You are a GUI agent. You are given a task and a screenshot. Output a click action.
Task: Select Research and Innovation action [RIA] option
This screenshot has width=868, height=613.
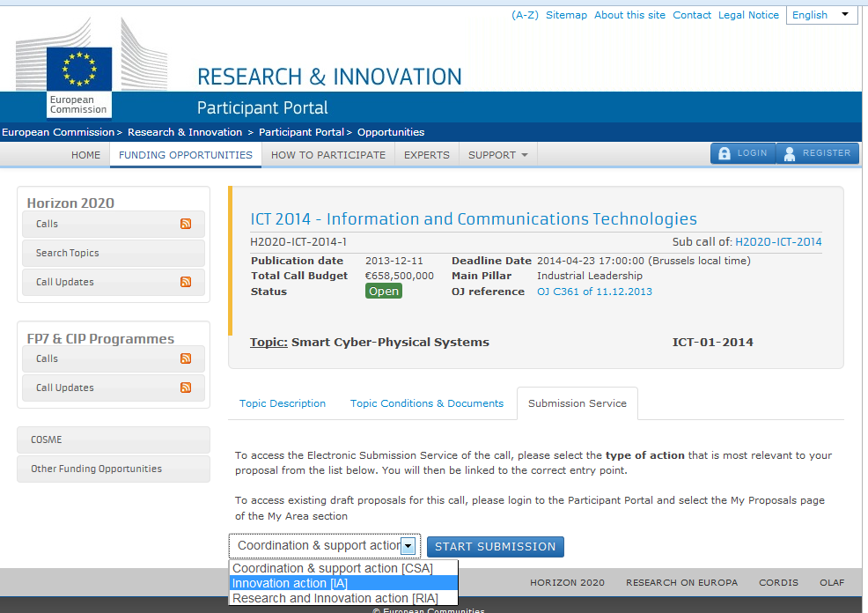[343, 598]
